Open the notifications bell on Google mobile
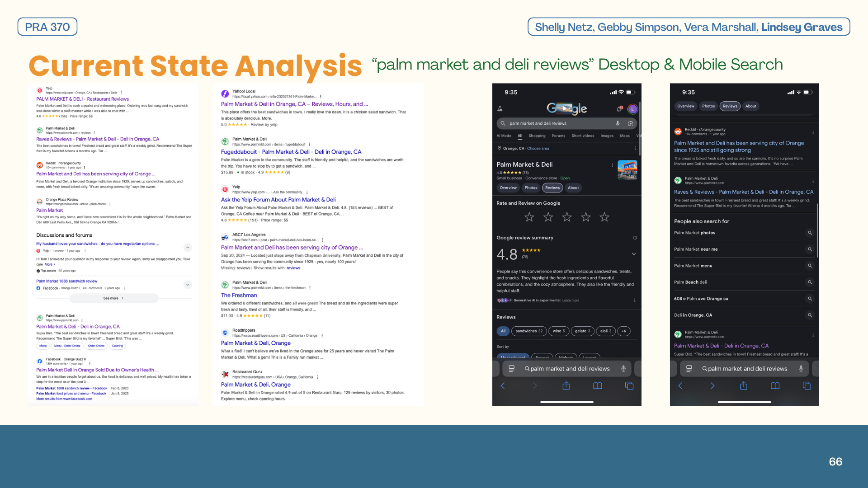Image resolution: width=868 pixels, height=488 pixels. pyautogui.click(x=619, y=109)
